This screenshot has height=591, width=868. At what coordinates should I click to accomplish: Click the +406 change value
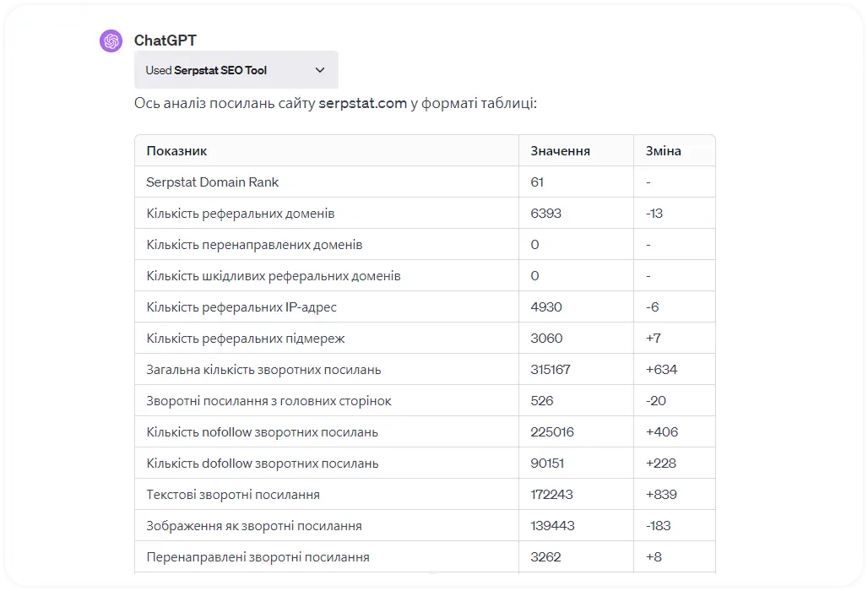(x=662, y=432)
